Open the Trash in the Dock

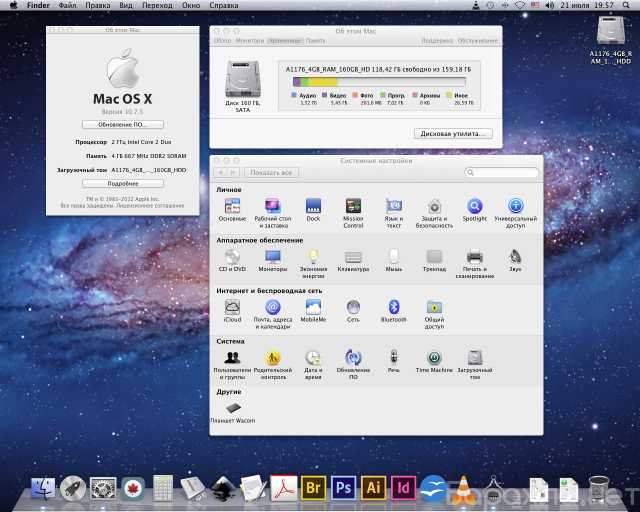tap(599, 488)
